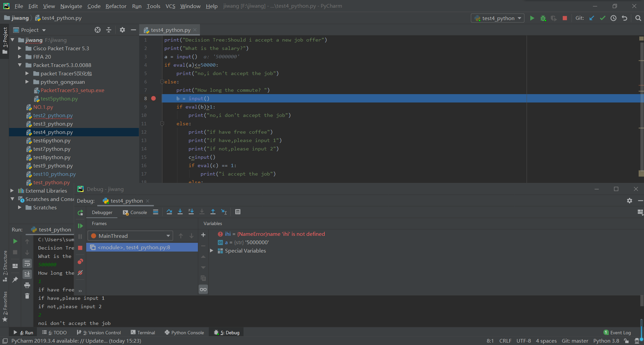Image resolution: width=644 pixels, height=345 pixels.
Task: Click the Step Out arrow icon
Action: (x=213, y=212)
